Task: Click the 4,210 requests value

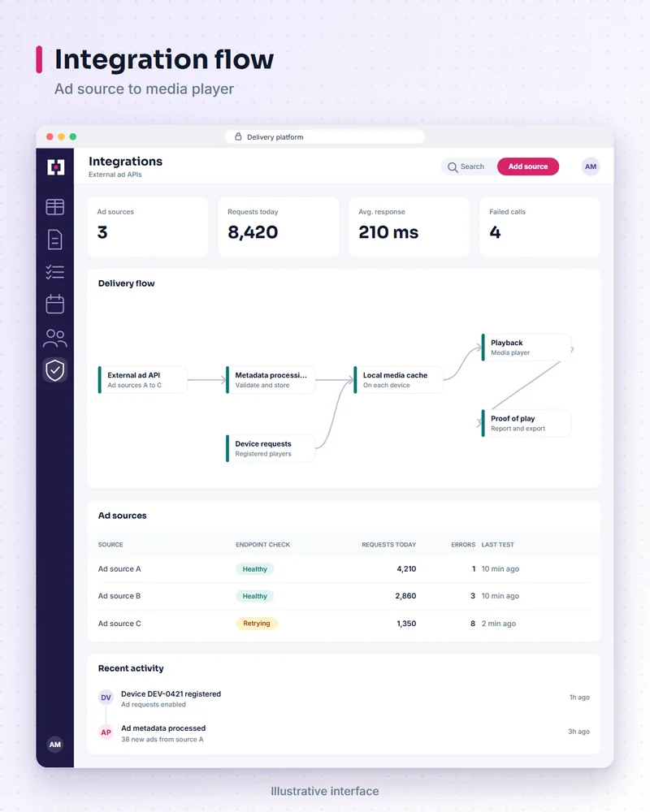Action: click(x=406, y=568)
